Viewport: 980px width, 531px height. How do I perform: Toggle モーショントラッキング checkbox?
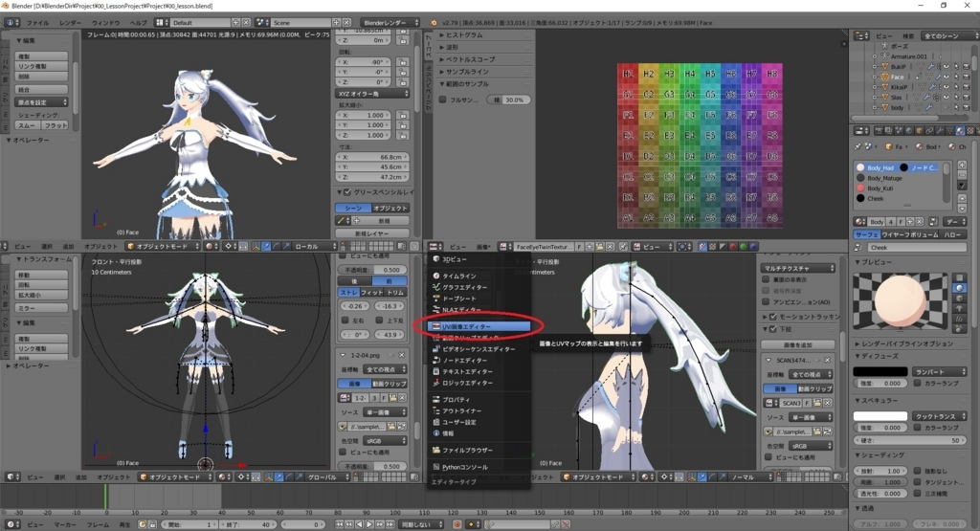pyautogui.click(x=773, y=317)
